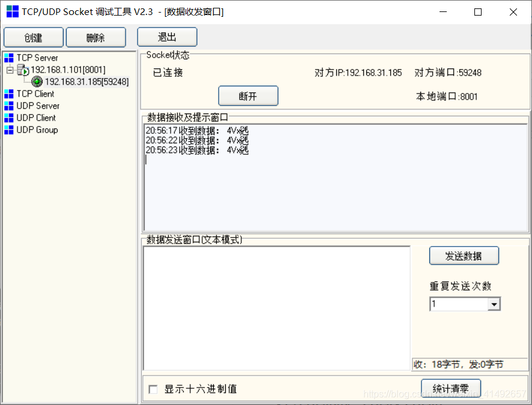Click the application icon in title bar
The image size is (532, 405).
(13, 11)
